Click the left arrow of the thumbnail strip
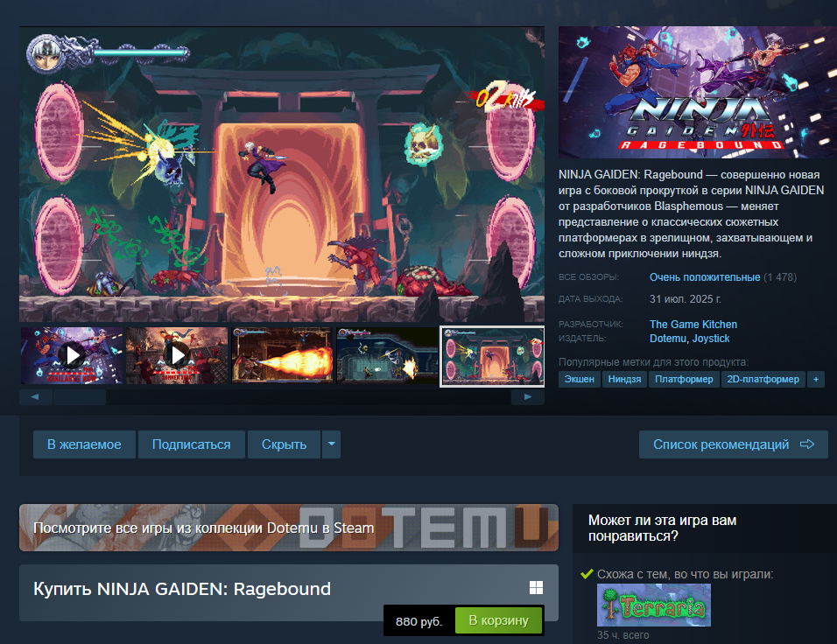Image resolution: width=837 pixels, height=644 pixels. (x=35, y=397)
